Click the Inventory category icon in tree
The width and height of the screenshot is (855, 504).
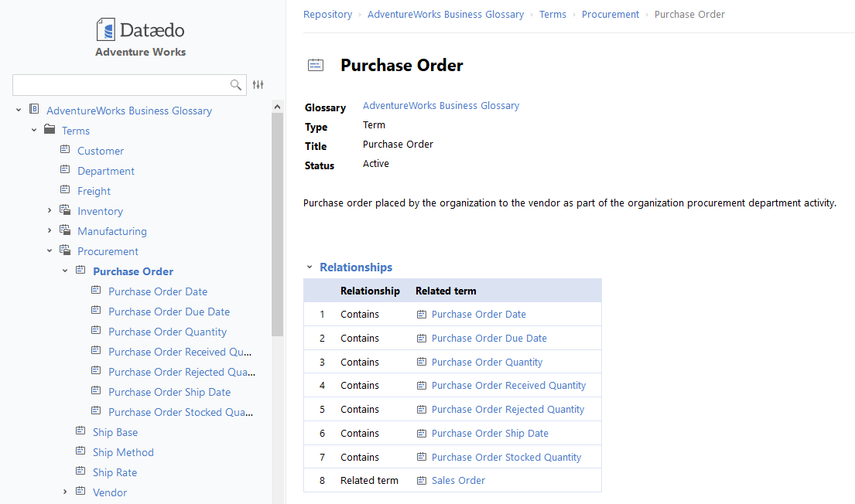click(65, 210)
